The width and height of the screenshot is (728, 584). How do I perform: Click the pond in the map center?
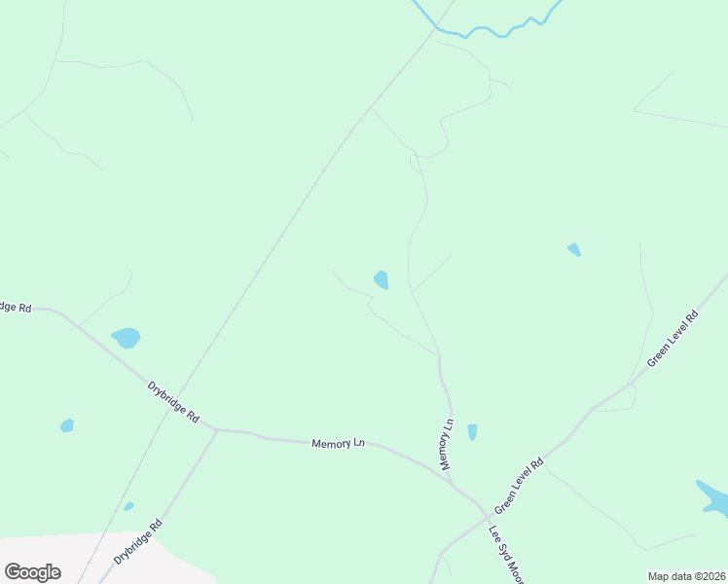pyautogui.click(x=382, y=280)
